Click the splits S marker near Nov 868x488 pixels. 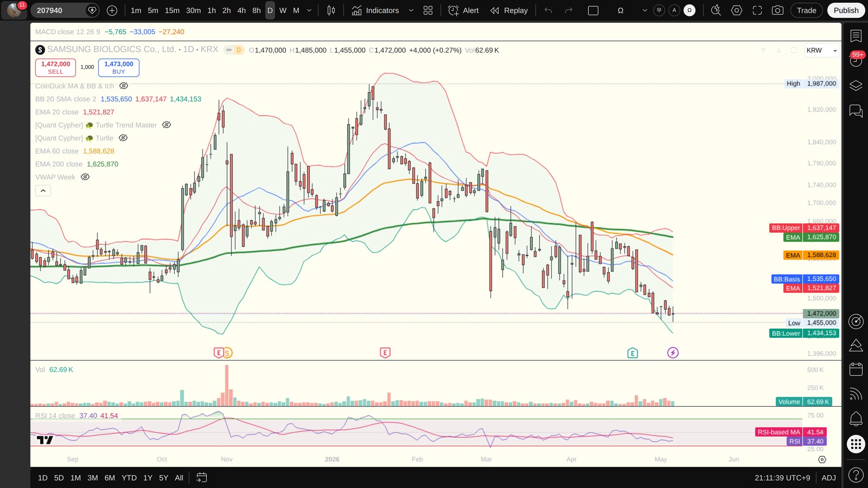pos(227,353)
